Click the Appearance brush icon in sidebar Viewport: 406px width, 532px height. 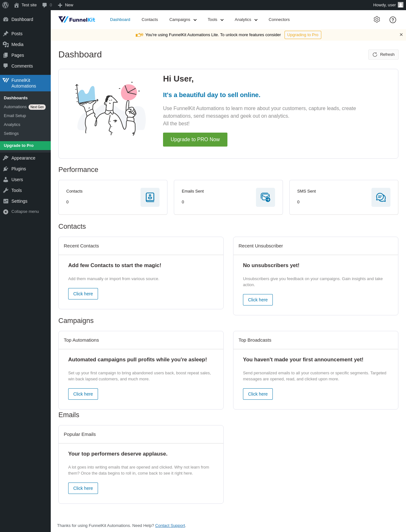coord(6,158)
